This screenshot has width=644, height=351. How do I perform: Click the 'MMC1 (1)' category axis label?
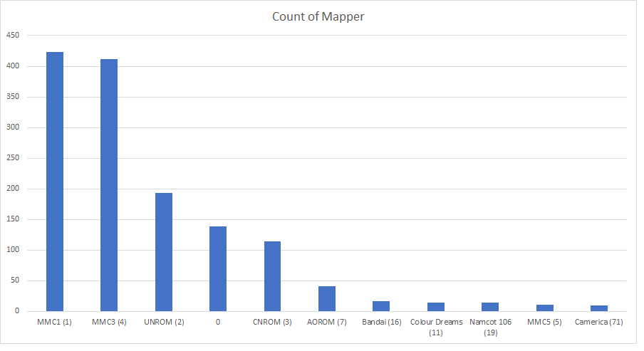(55, 323)
